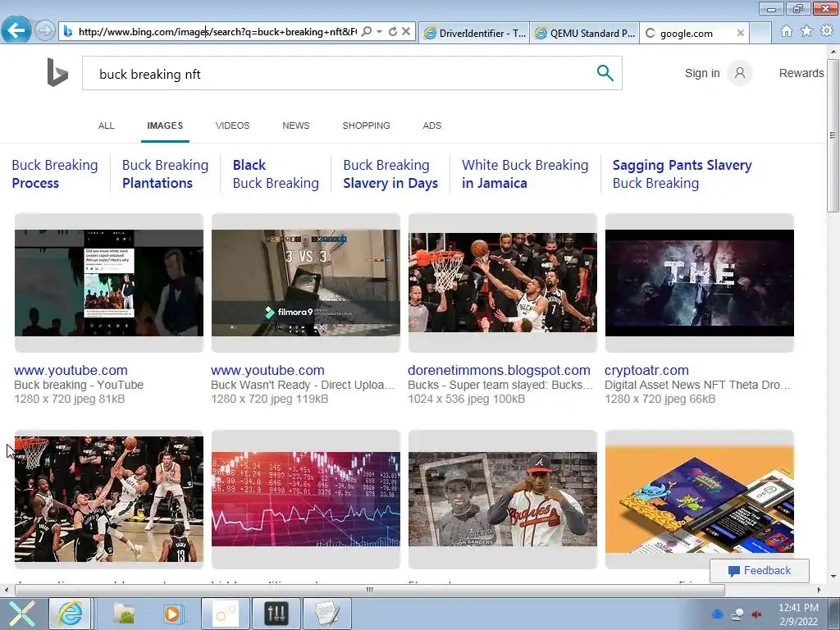Image resolution: width=840 pixels, height=630 pixels.
Task: Click dorenetimmons.blogspot.com source link
Action: click(499, 370)
